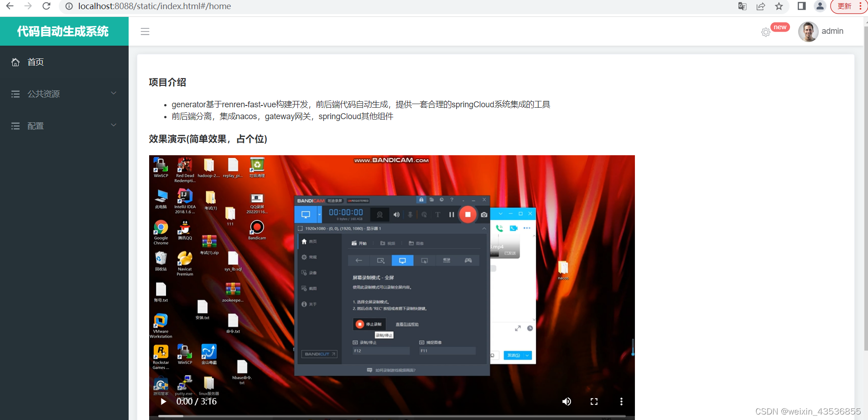The height and width of the screenshot is (420, 868).
Task: Expand the 公共资源 chevron arrow
Action: [x=114, y=93]
